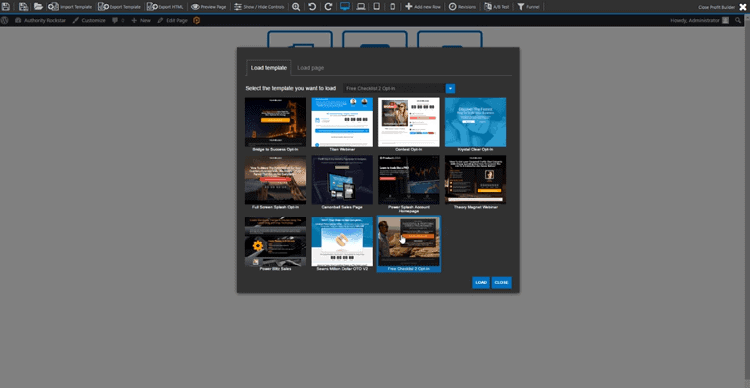This screenshot has width=750, height=388.
Task: Click the blue LOAD button
Action: click(x=481, y=283)
